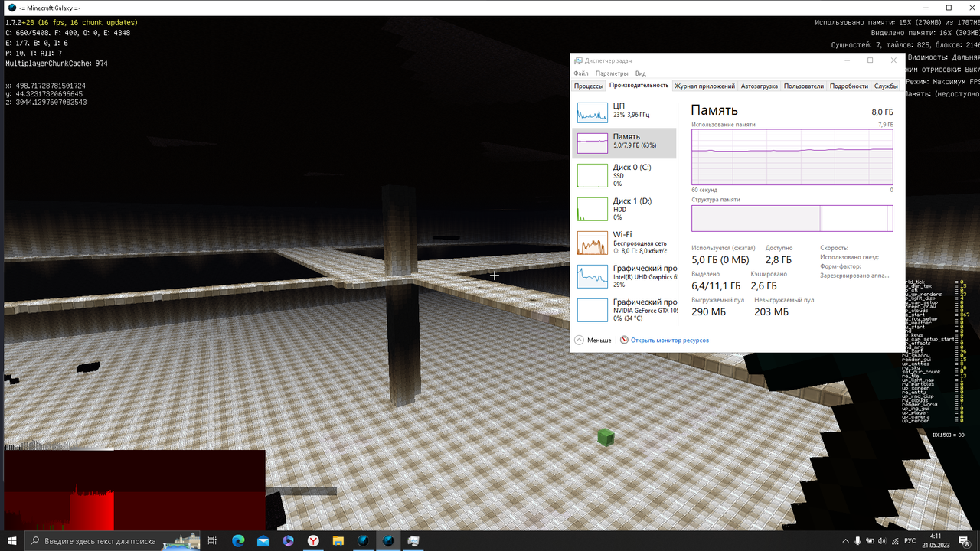Click the 8,0 ГБ total memory label
980x551 pixels.
(x=882, y=112)
